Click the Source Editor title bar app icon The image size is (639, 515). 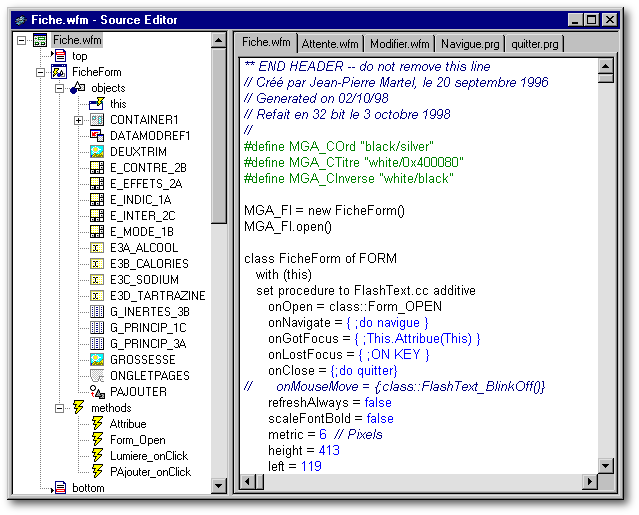pos(21,20)
